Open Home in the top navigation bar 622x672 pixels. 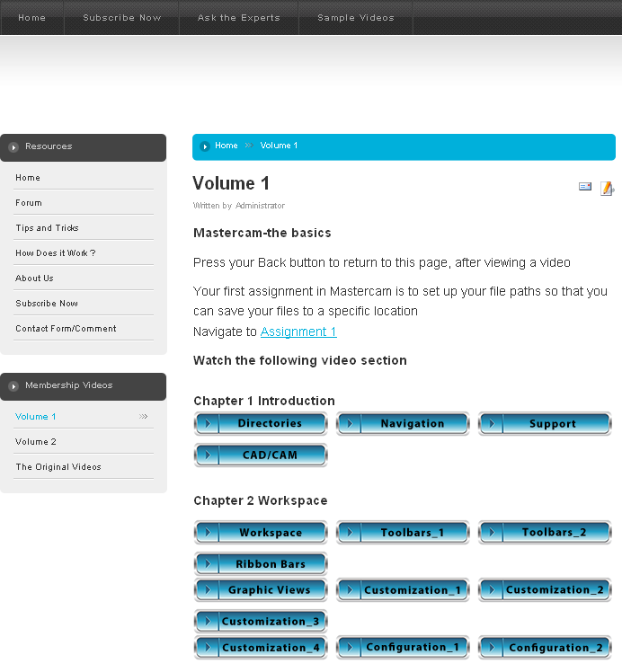[x=31, y=18]
